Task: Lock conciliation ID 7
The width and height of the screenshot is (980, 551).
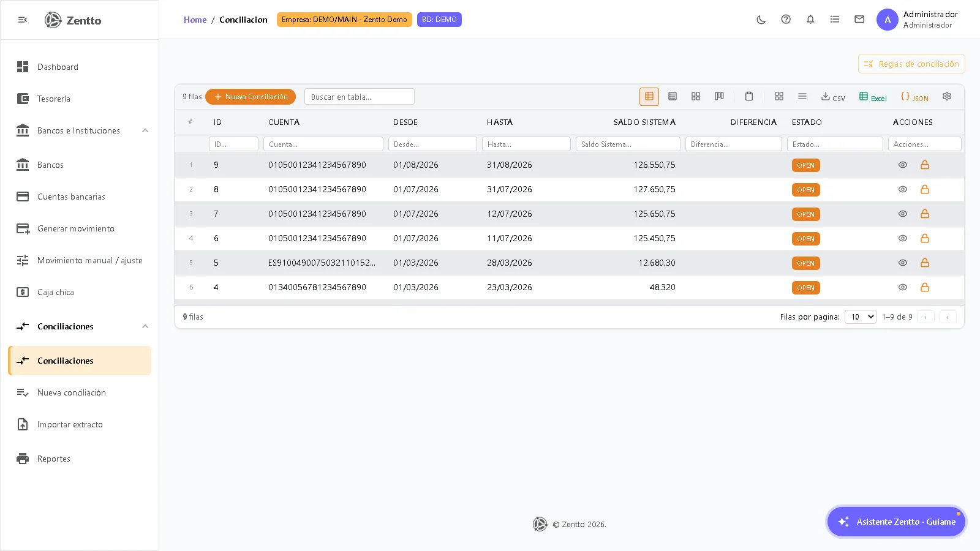Action: pos(925,214)
